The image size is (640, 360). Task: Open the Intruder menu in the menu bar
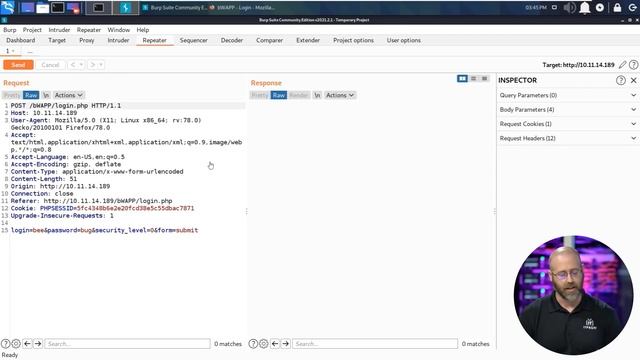coord(59,30)
